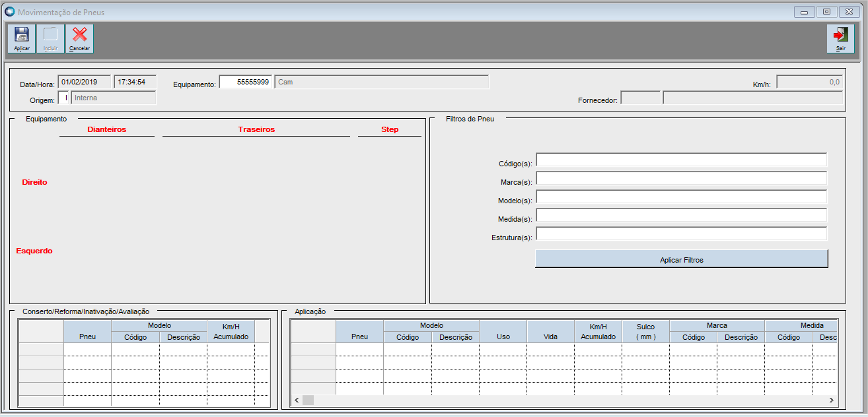Click the Sair exit icon
The image size is (868, 417).
pyautogui.click(x=840, y=38)
